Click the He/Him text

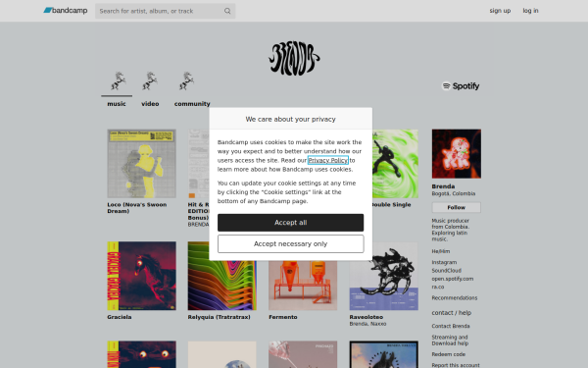pos(441,251)
